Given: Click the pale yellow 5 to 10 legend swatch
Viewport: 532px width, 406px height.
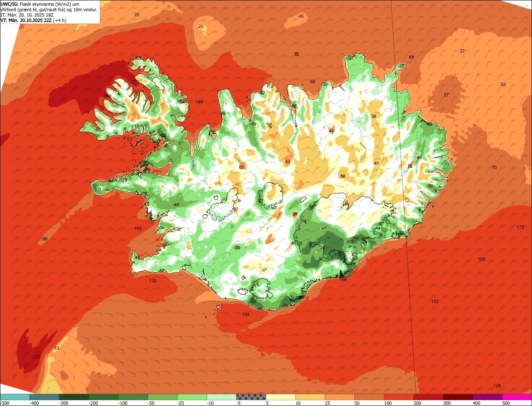Looking at the screenshot, I should (x=281, y=397).
